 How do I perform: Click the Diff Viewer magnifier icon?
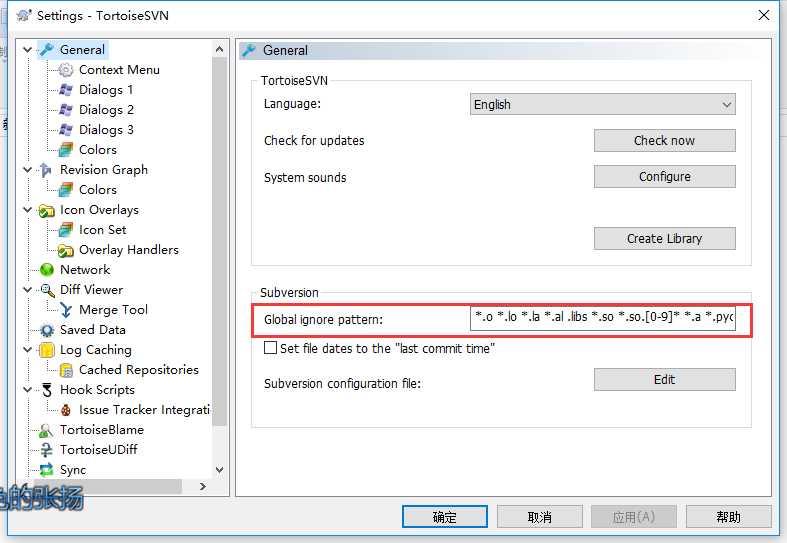point(47,290)
